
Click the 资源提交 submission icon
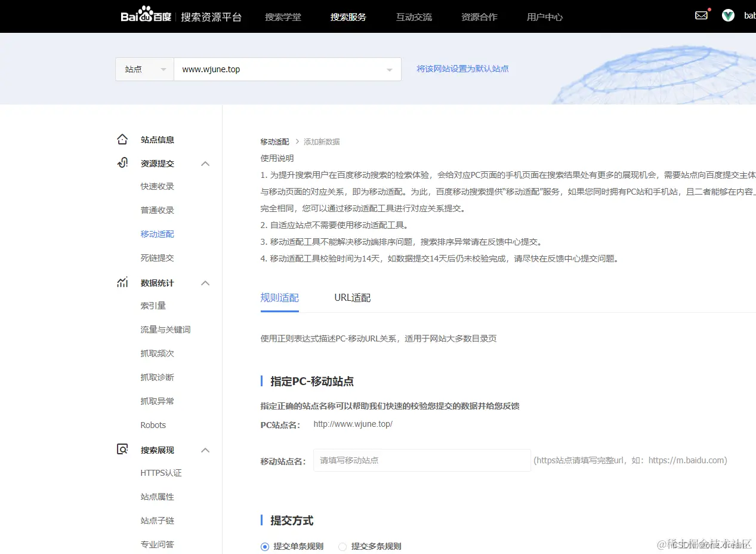click(122, 162)
